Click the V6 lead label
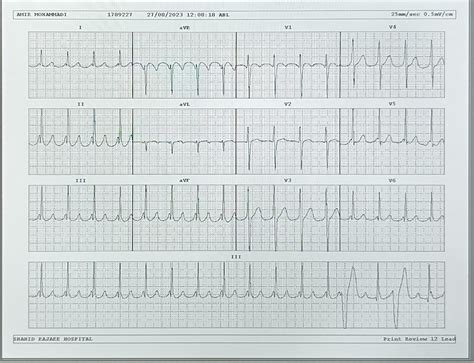This screenshot has width=474, height=363. (392, 180)
